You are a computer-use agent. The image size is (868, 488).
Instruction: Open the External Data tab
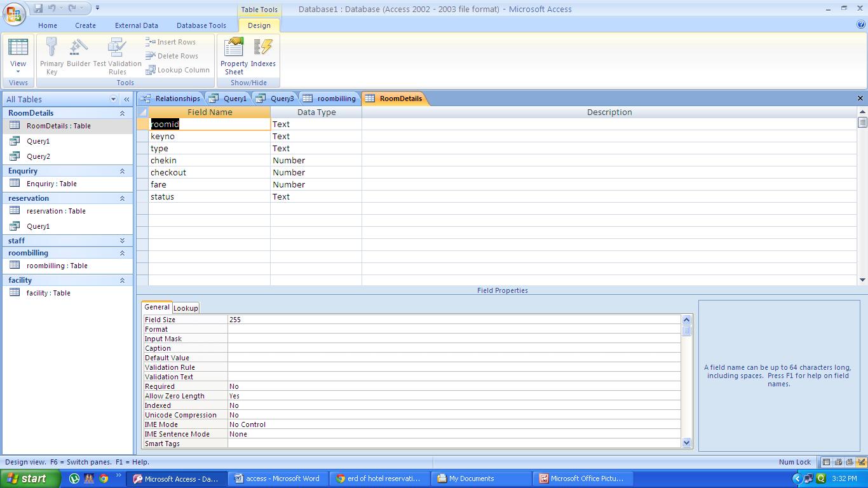(x=137, y=25)
